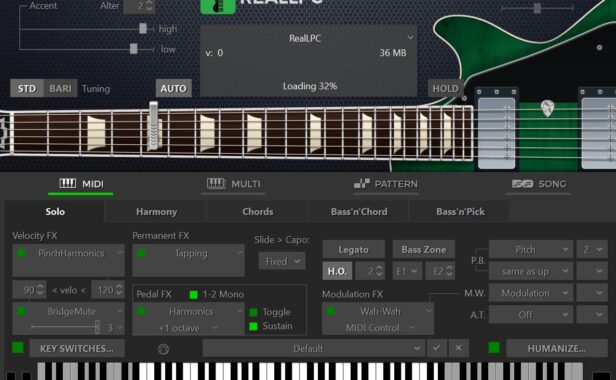The width and height of the screenshot is (616, 380).
Task: Switch to the SONG mode tab
Action: click(539, 184)
